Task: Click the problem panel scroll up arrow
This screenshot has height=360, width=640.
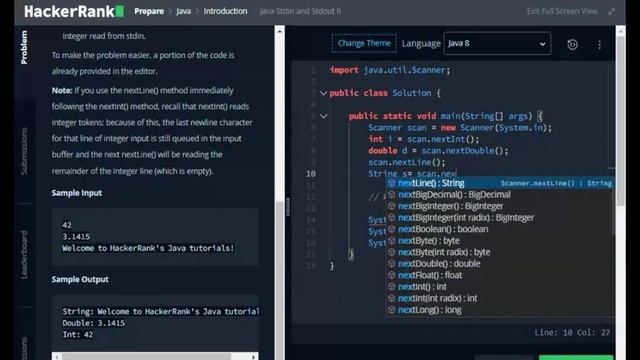Action: pyautogui.click(x=280, y=31)
